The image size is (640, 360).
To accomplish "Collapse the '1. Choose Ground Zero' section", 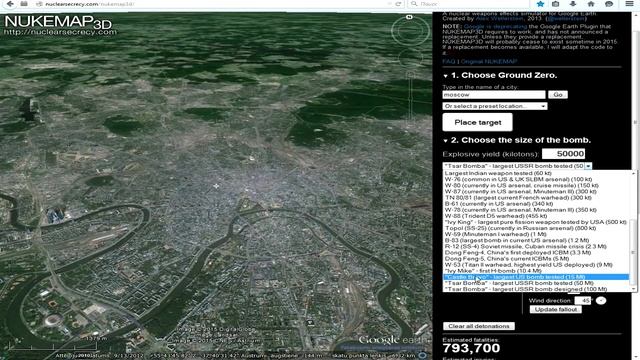I will coord(445,76).
